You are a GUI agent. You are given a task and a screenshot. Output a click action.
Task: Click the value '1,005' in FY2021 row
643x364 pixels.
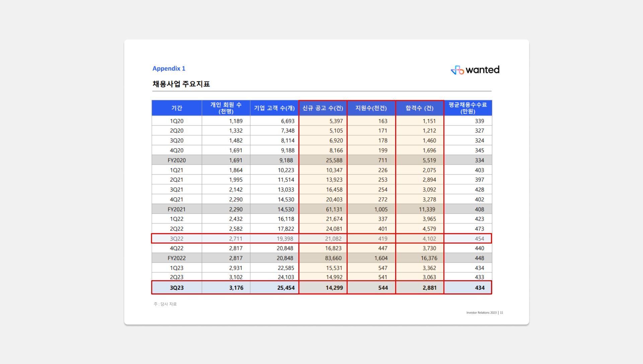[381, 209]
